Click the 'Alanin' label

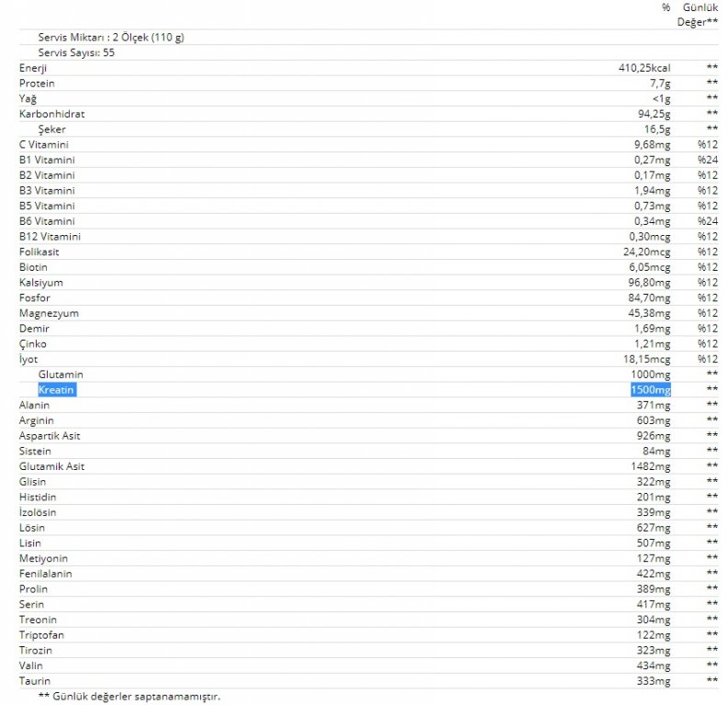point(34,405)
